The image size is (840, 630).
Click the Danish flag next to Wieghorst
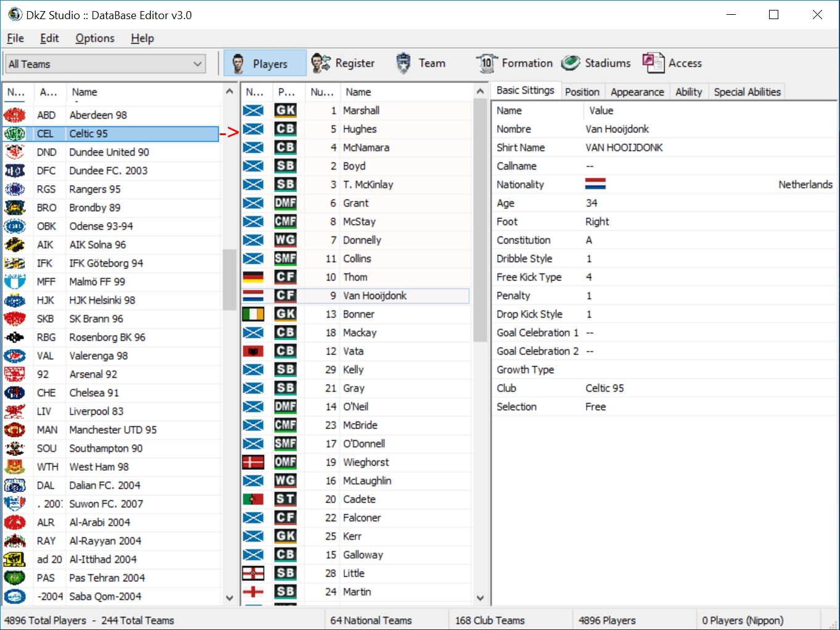pos(253,462)
